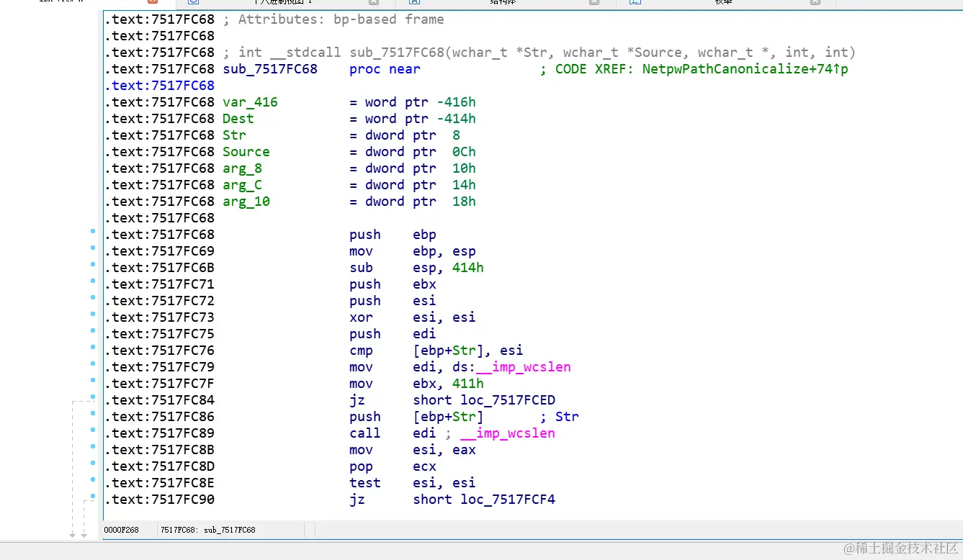Select the pink __imp_wcslen import in mov edi
This screenshot has width=963, height=560.
click(x=524, y=367)
